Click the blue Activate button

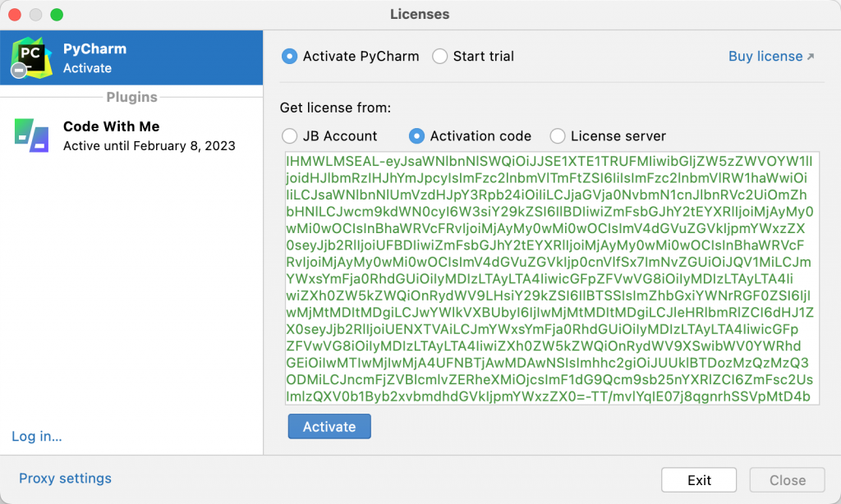pyautogui.click(x=329, y=427)
